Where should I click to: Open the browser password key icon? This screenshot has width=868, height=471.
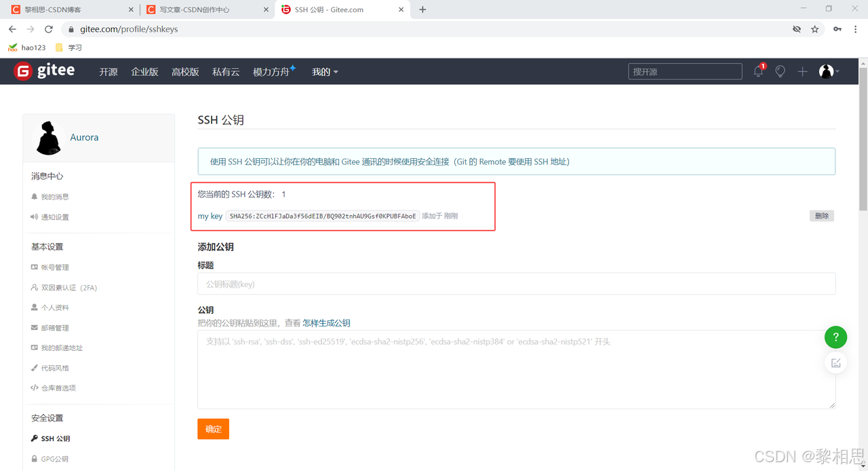click(x=837, y=29)
